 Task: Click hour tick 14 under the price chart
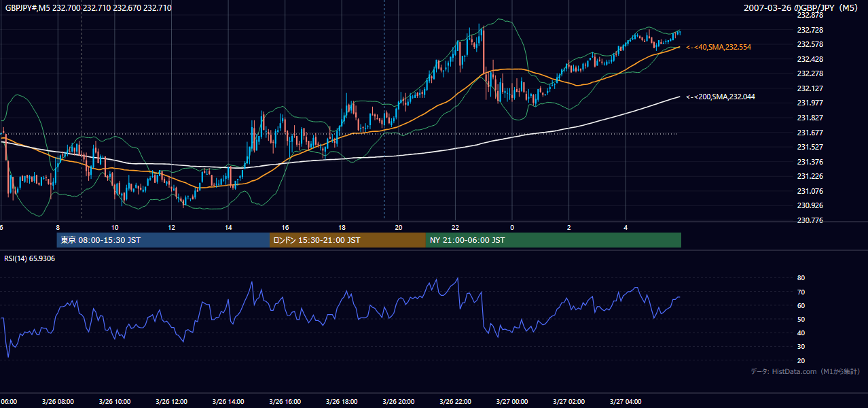click(x=228, y=227)
